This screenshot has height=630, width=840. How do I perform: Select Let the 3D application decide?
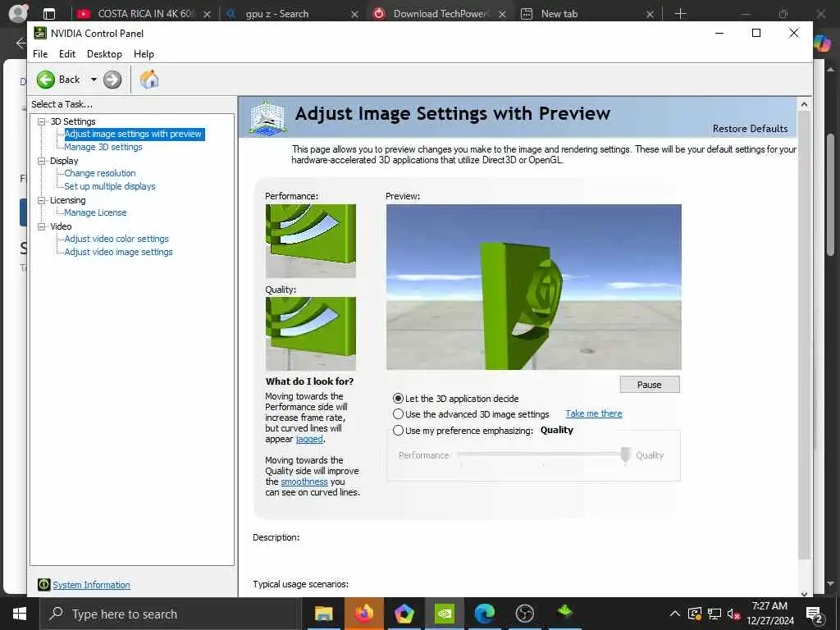point(398,399)
